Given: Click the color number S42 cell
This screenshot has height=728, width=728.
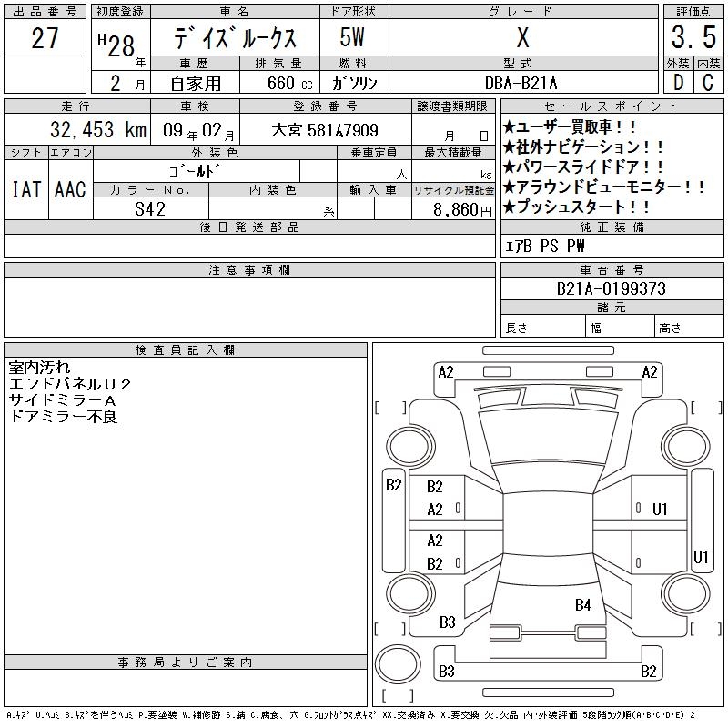Looking at the screenshot, I should tap(151, 209).
